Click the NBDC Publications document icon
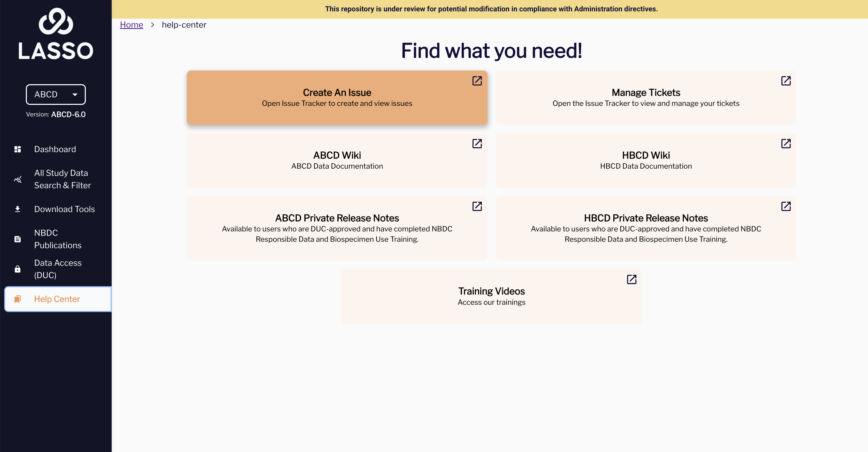Image resolution: width=868 pixels, height=452 pixels. (18, 239)
